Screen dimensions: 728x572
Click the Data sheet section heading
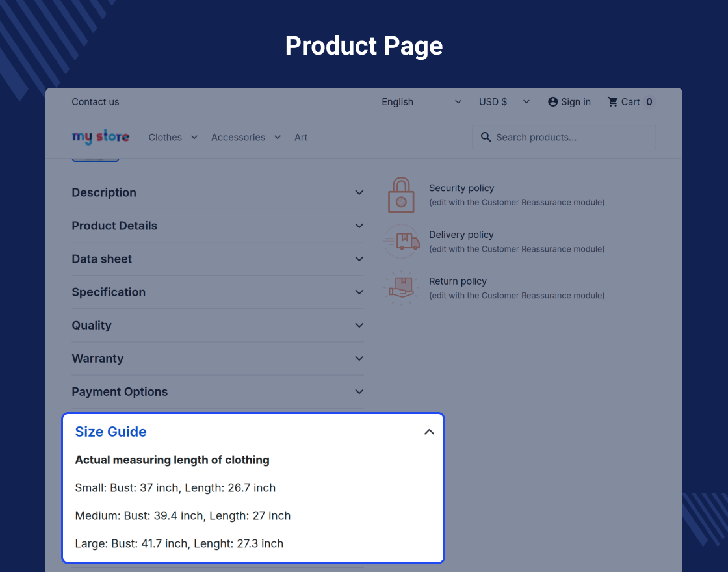[x=101, y=259]
